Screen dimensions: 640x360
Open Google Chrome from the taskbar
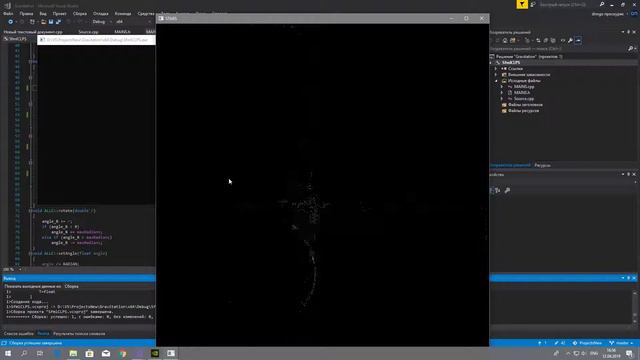122,353
